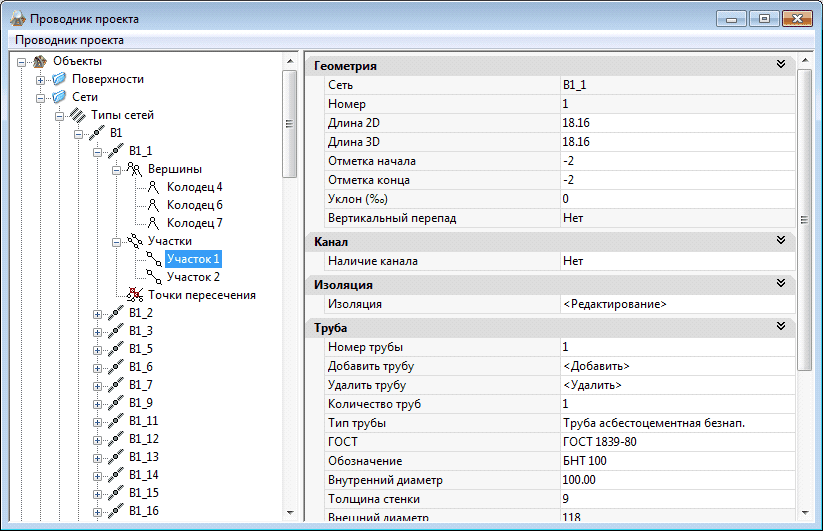Click the Вершины vertices icon
The width and height of the screenshot is (823, 531).
click(x=135, y=169)
